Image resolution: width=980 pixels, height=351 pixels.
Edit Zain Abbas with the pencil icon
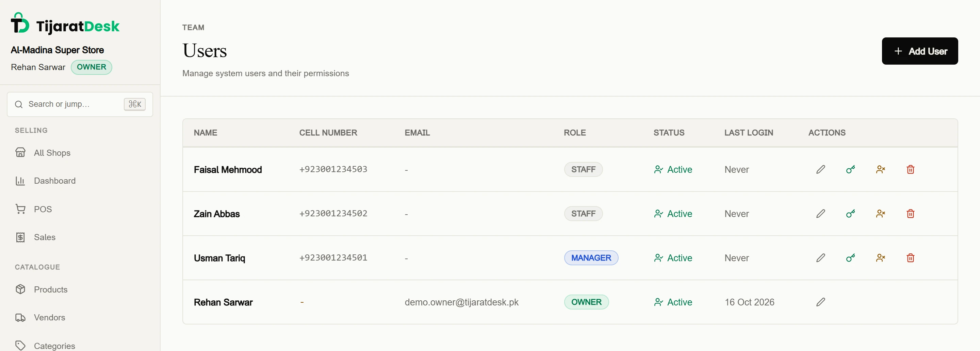(x=821, y=213)
